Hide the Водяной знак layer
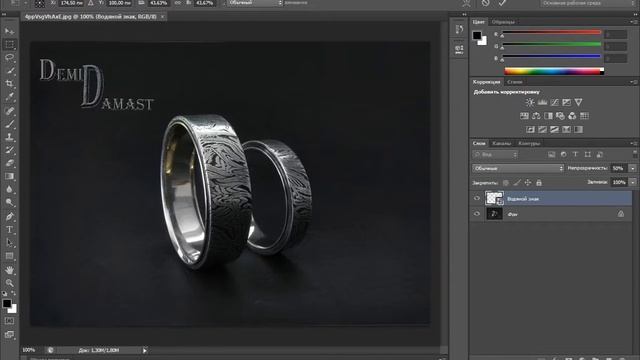 (x=477, y=198)
